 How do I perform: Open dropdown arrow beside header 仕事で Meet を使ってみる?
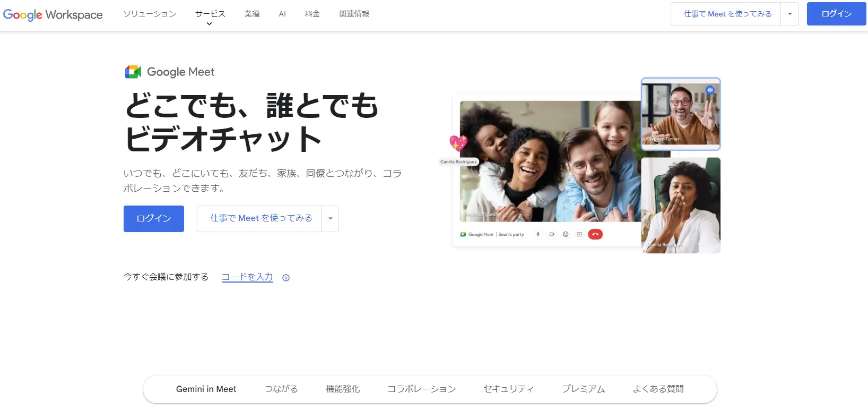[789, 14]
